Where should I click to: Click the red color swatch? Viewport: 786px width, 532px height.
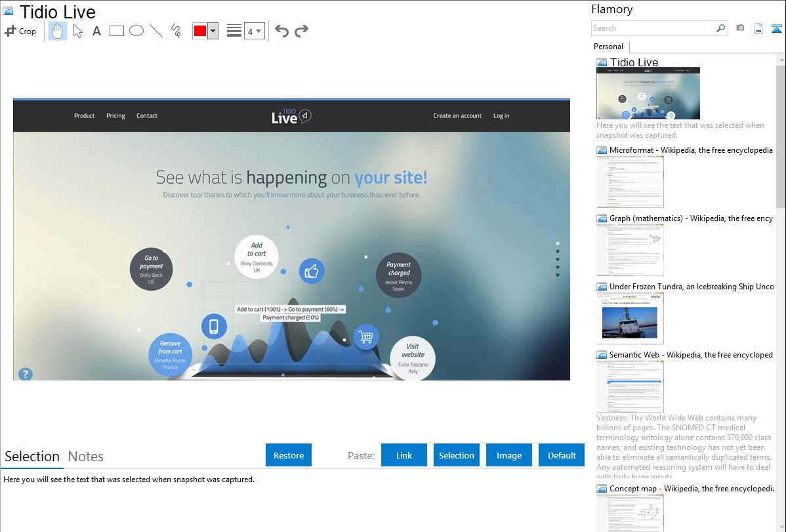[200, 31]
